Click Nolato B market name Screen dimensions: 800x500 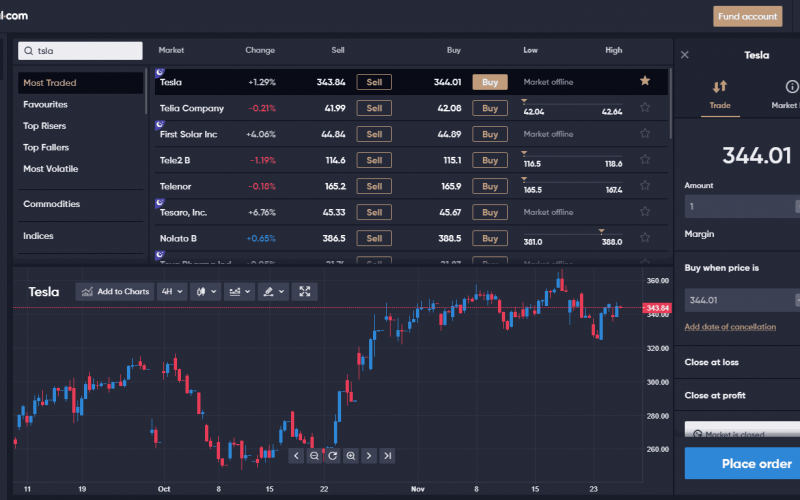[178, 238]
